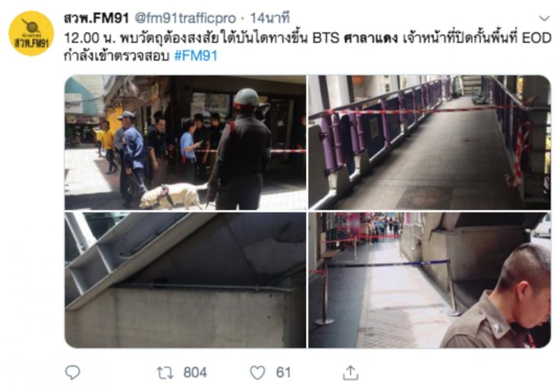The height and width of the screenshot is (392, 557).
Task: Visit the @fm91trafficpro handle
Action: (x=185, y=18)
